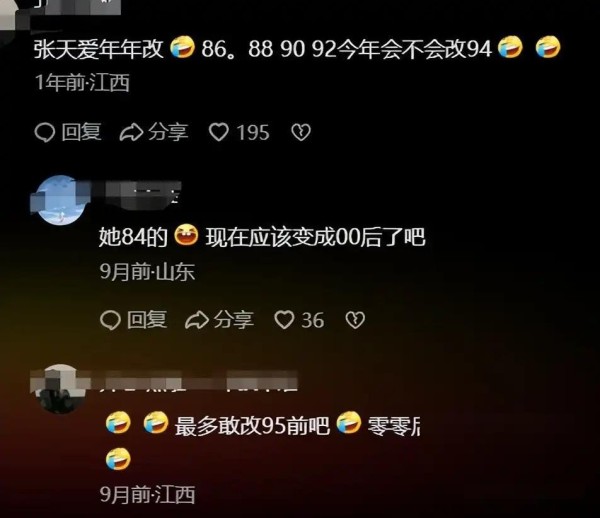Click the 回复 label on the first comment
600x518 pixels.
(81, 132)
